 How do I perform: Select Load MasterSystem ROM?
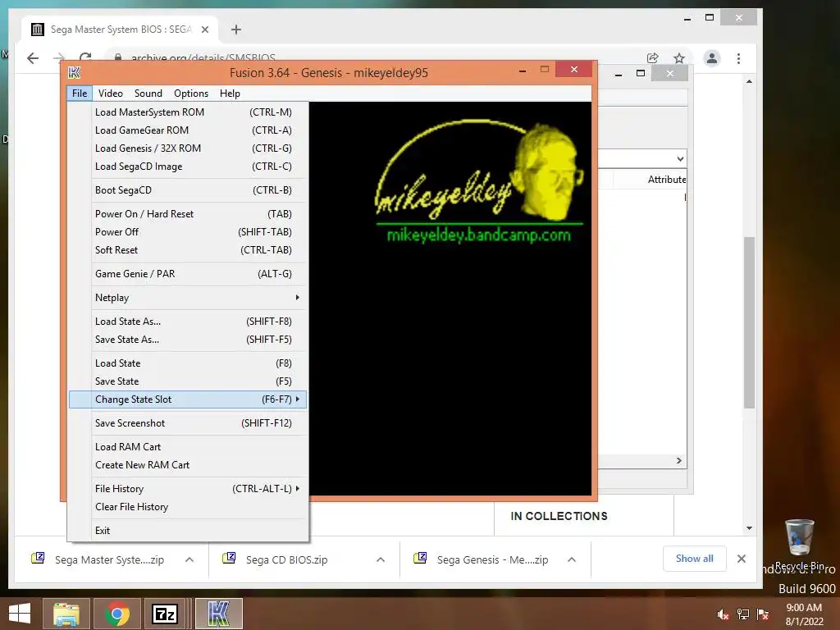click(188, 112)
